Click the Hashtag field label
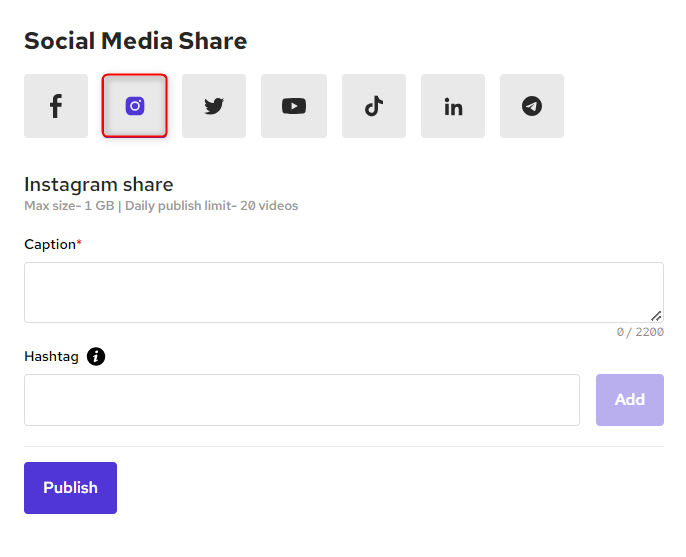The width and height of the screenshot is (686, 557). 51,356
